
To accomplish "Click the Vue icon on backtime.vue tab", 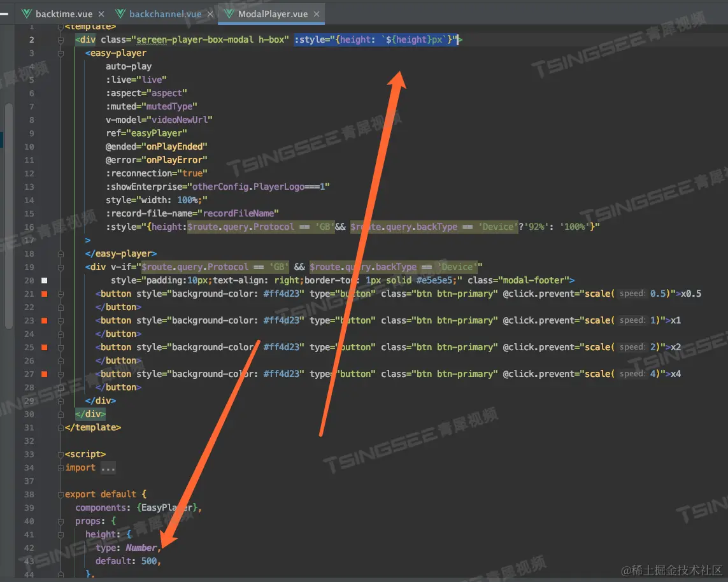I will [27, 14].
